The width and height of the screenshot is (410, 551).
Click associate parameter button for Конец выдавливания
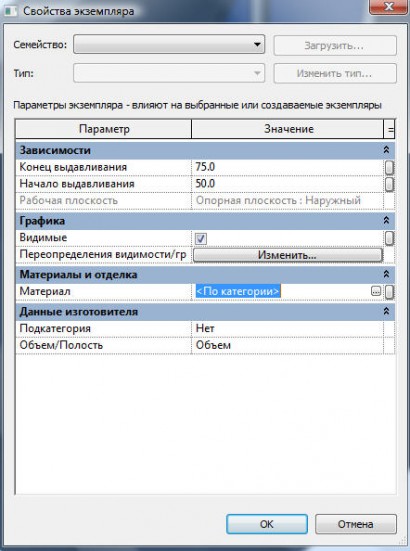pyautogui.click(x=389, y=167)
